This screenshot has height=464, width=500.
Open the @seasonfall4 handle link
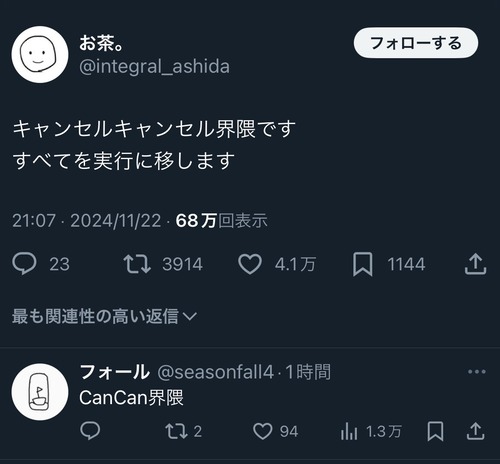pos(215,372)
